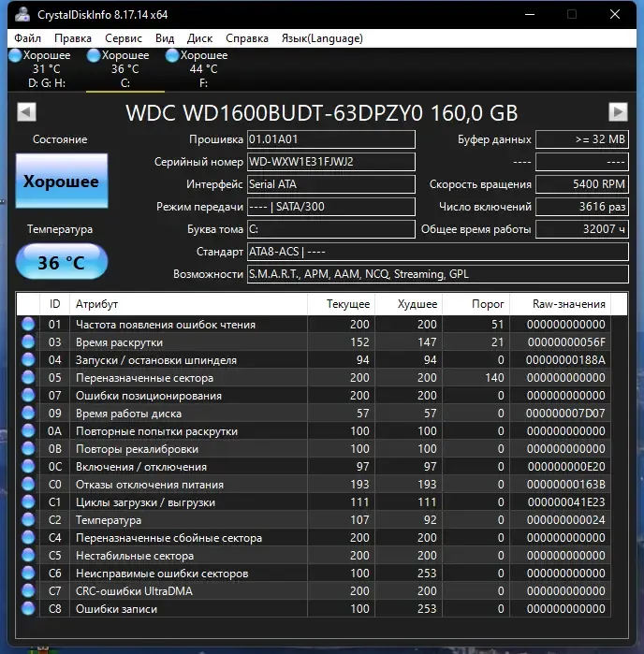Click the 36 °C temperature button

(x=62, y=262)
